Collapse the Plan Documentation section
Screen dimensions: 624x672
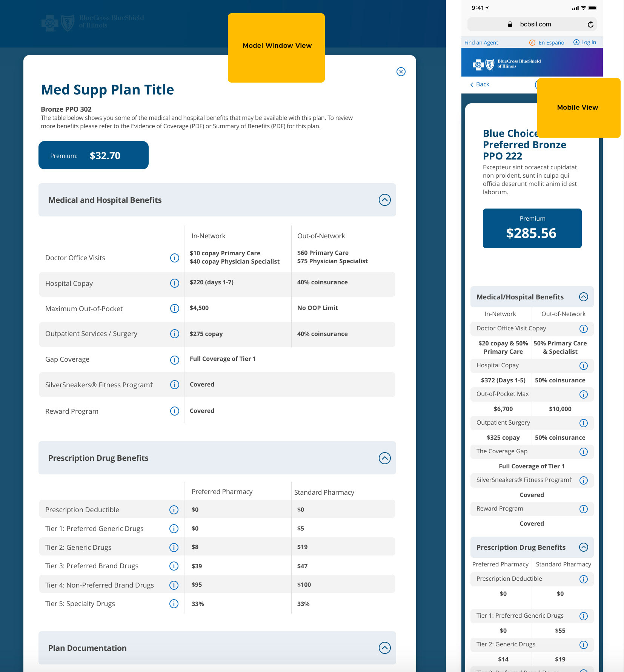pos(384,648)
